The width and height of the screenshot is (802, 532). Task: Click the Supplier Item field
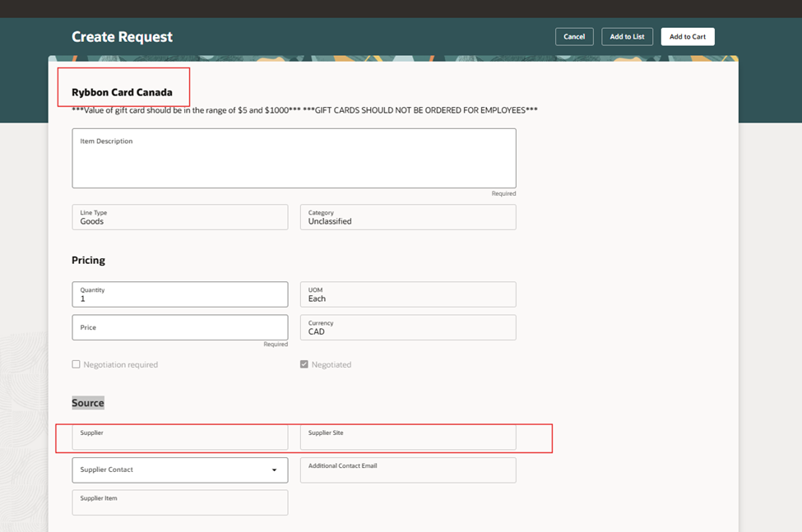click(180, 503)
